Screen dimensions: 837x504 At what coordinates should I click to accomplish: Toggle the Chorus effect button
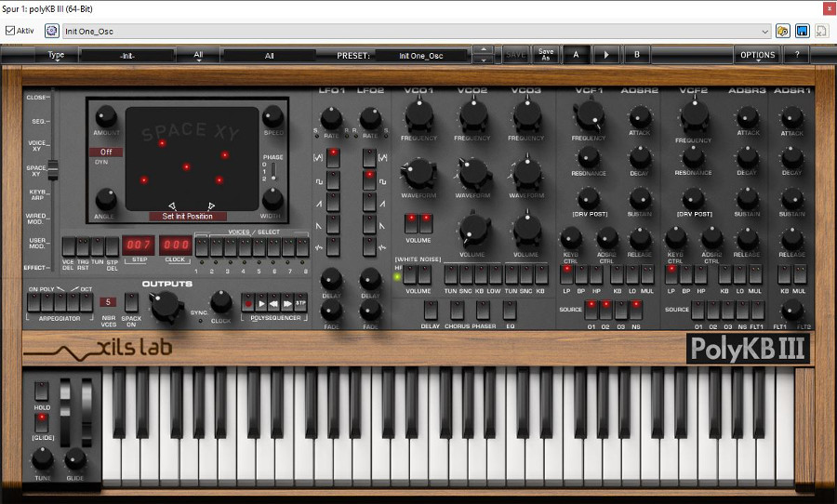[x=457, y=311]
